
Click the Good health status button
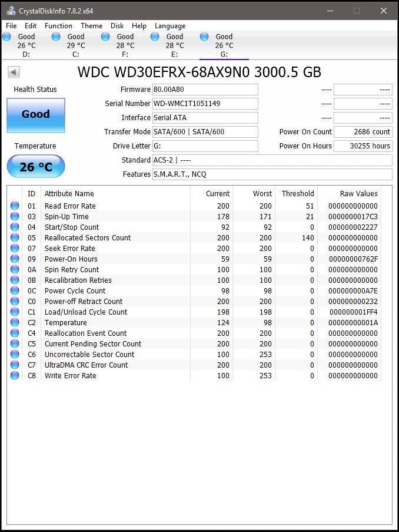pyautogui.click(x=36, y=115)
